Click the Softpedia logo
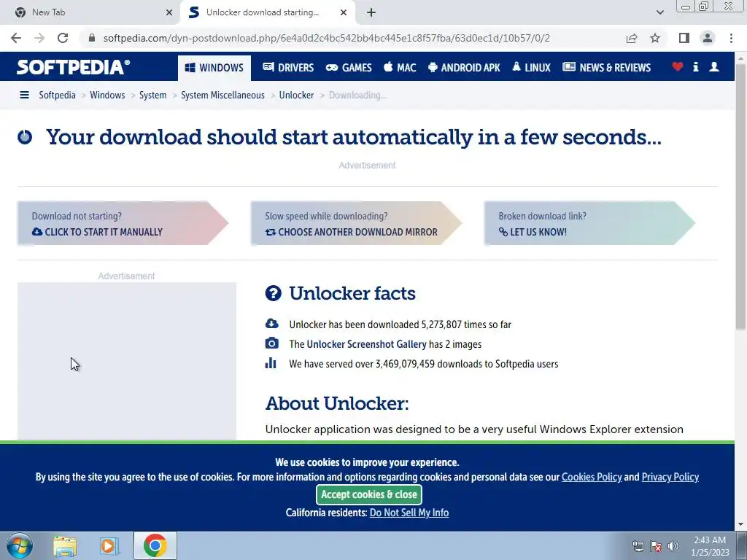Image resolution: width=747 pixels, height=560 pixels. point(73,67)
